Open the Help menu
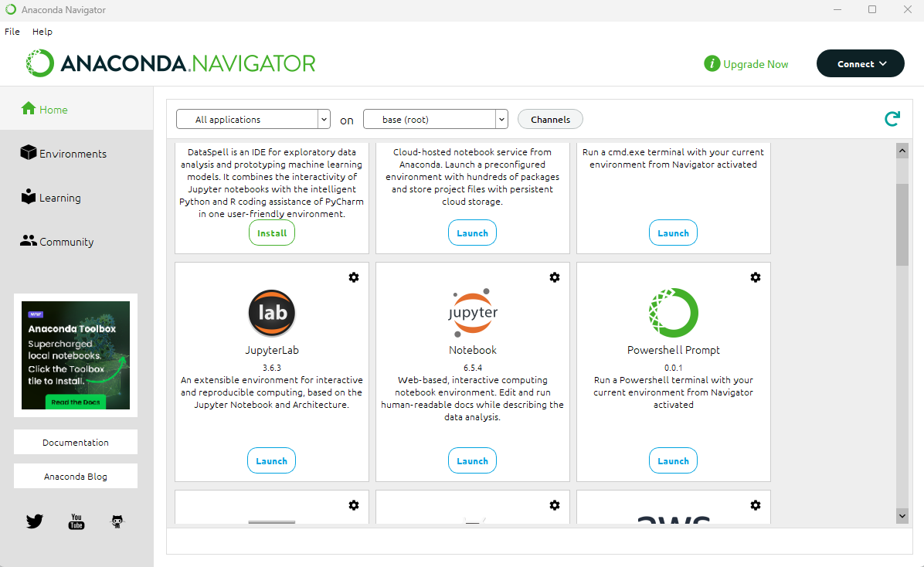Screen dimensions: 924x567 tap(42, 32)
